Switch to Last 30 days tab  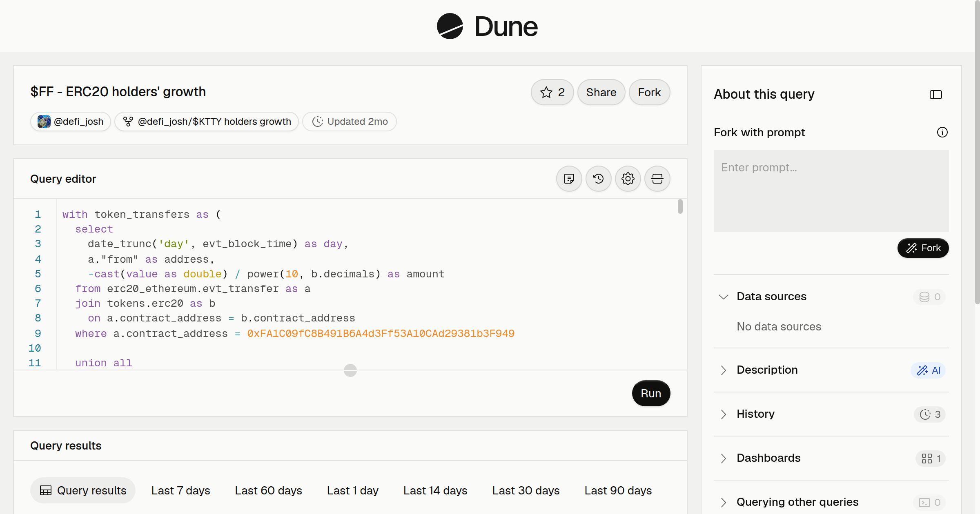[x=526, y=490]
